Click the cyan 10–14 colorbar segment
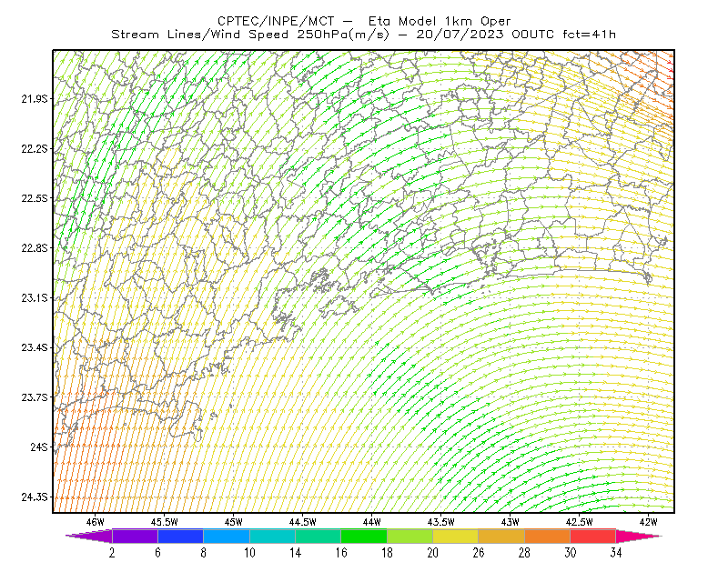728x562 pixels. coord(272,536)
